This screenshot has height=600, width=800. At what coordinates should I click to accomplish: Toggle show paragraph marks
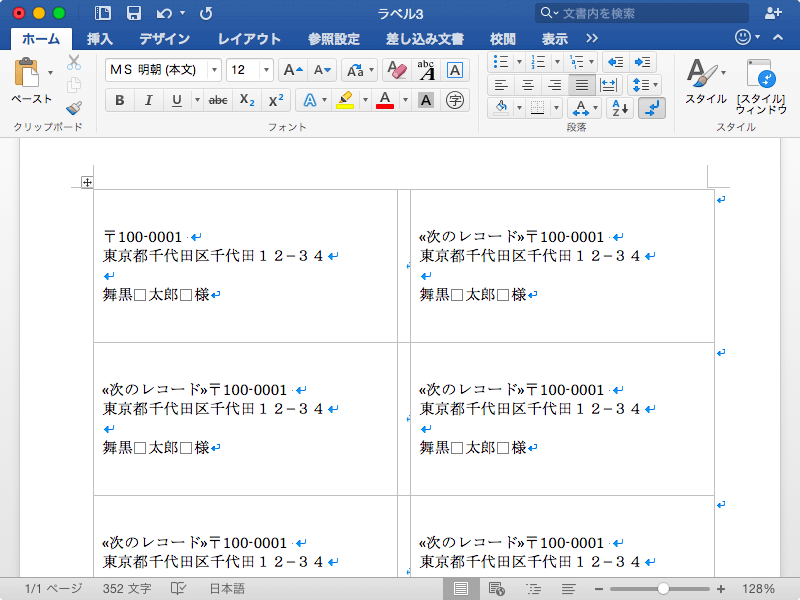pyautogui.click(x=652, y=108)
